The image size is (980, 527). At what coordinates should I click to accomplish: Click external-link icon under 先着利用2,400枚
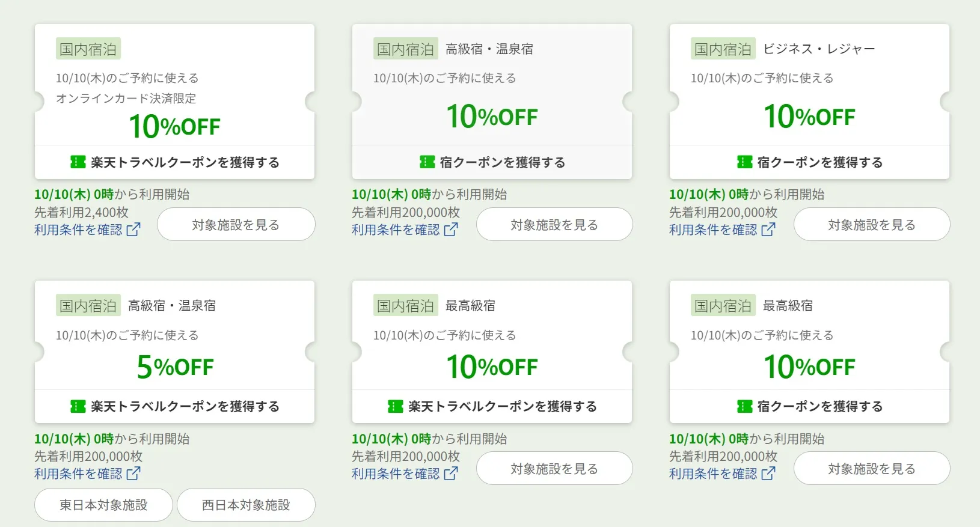coord(133,230)
